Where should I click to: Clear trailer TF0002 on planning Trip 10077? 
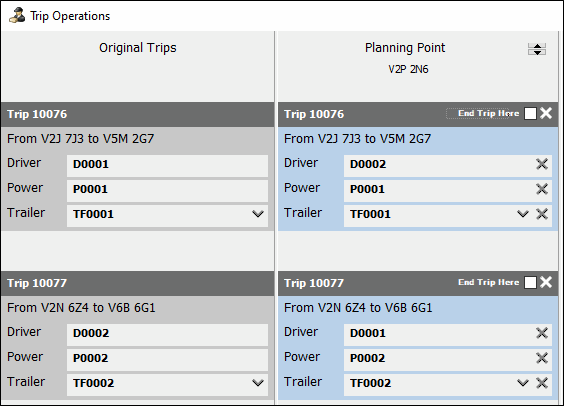pos(542,383)
